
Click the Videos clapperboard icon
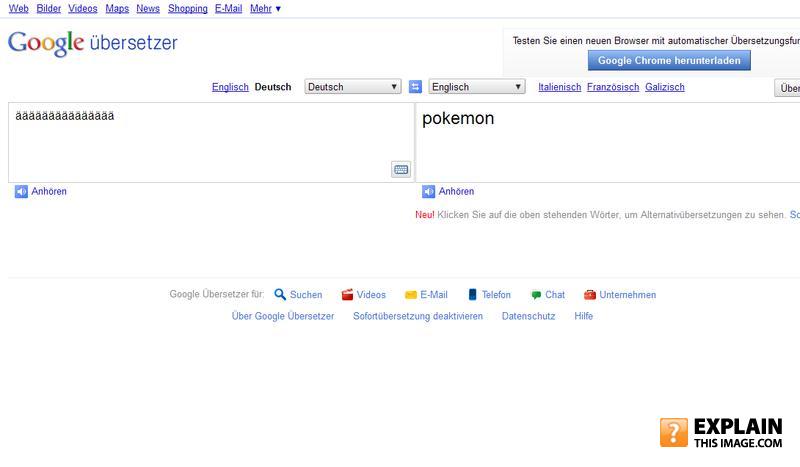[x=347, y=294]
